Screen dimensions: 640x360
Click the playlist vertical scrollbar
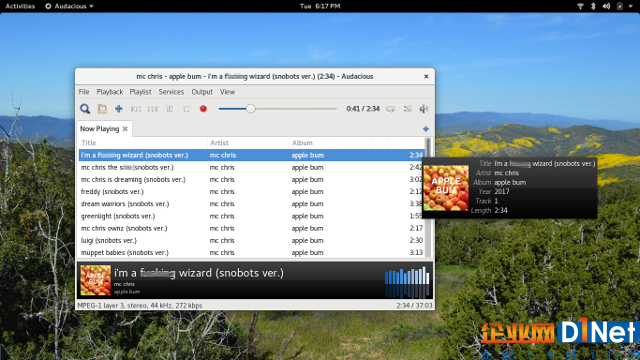(428, 198)
